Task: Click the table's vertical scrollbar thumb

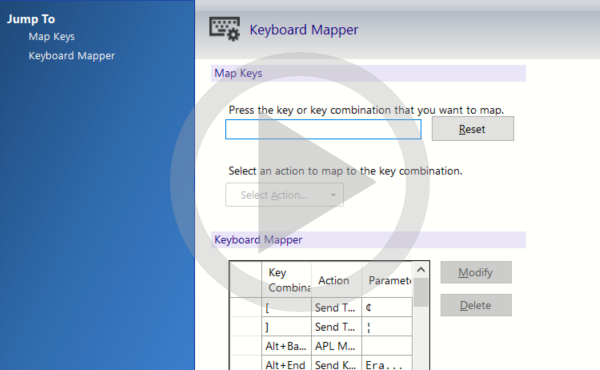Action: click(421, 292)
